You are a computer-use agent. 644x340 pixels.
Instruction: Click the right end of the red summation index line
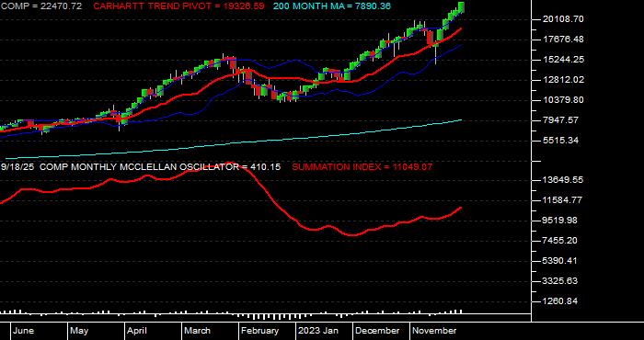pyautogui.click(x=461, y=208)
